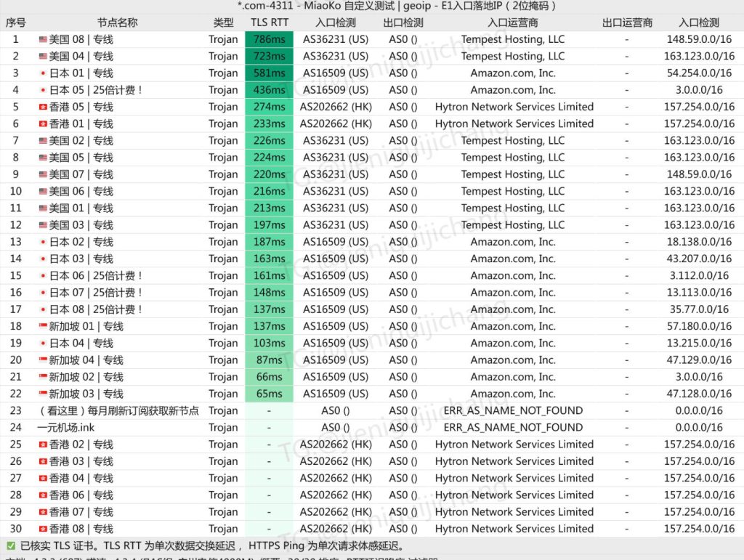744x560 pixels.
Task: Click the 出口运营商 column header
Action: (627, 23)
